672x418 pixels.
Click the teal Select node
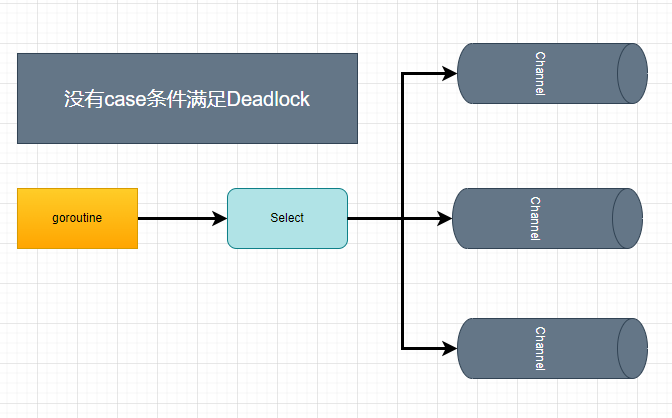point(287,218)
